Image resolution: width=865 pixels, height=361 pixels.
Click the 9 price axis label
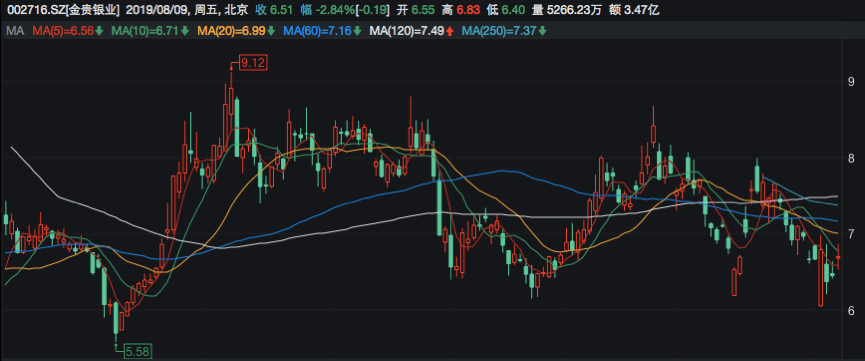pos(851,82)
